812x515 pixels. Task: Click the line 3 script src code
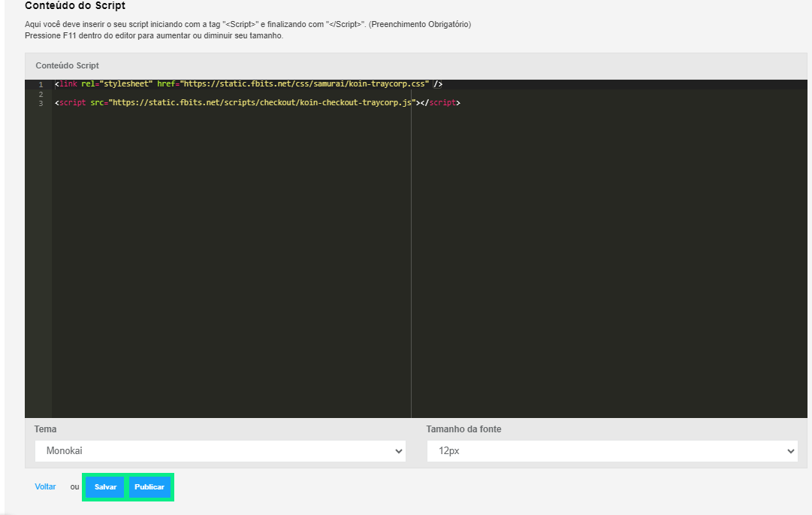258,102
